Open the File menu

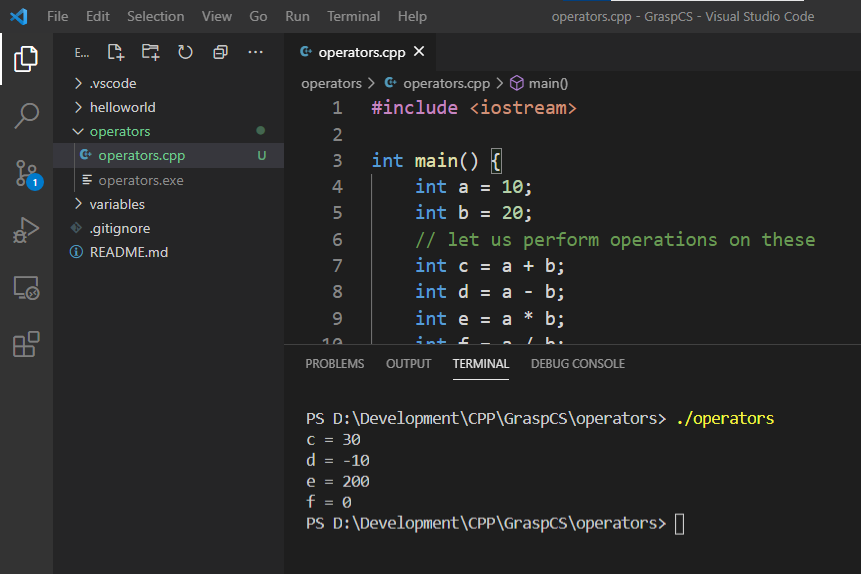pos(58,16)
